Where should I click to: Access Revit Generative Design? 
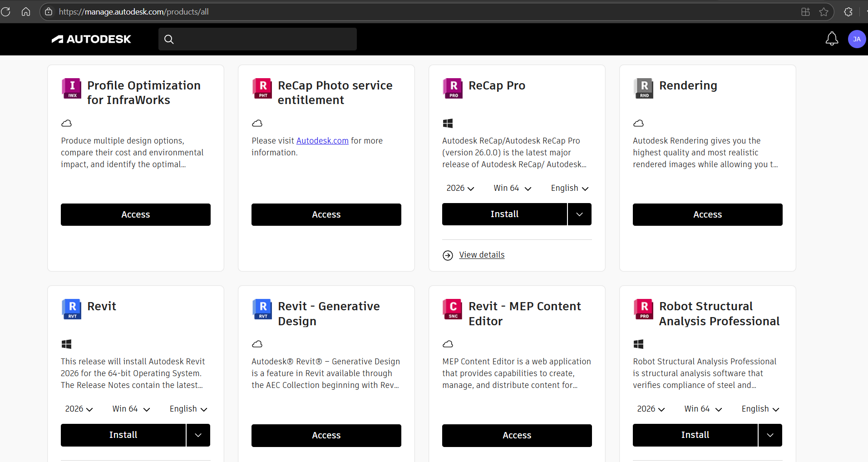[x=326, y=435]
